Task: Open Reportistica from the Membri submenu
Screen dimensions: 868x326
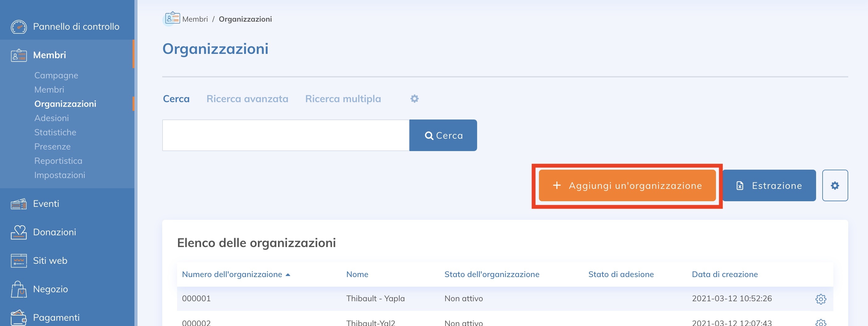Action: [x=58, y=161]
